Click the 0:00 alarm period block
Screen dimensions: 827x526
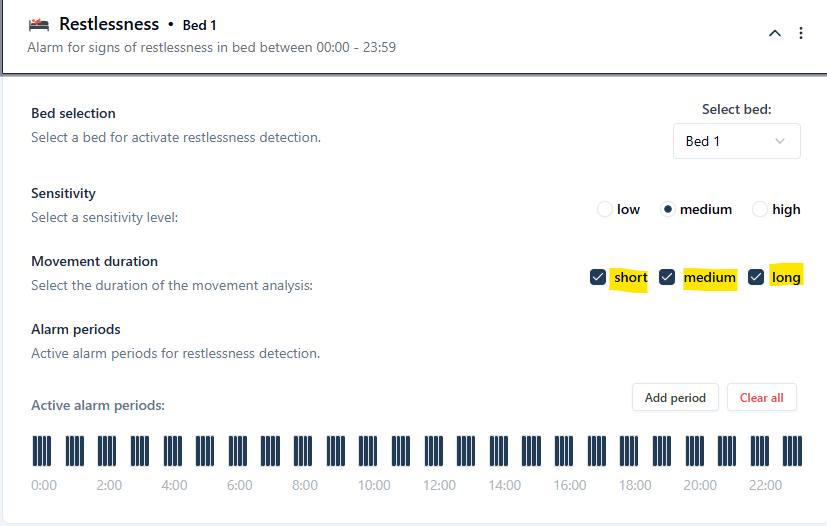[41, 450]
